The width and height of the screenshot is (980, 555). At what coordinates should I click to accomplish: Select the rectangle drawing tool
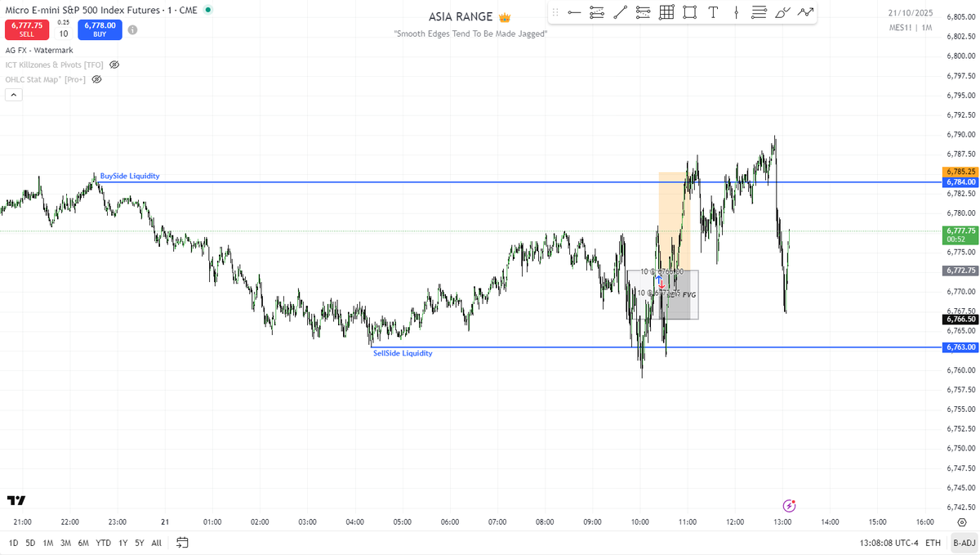point(690,12)
